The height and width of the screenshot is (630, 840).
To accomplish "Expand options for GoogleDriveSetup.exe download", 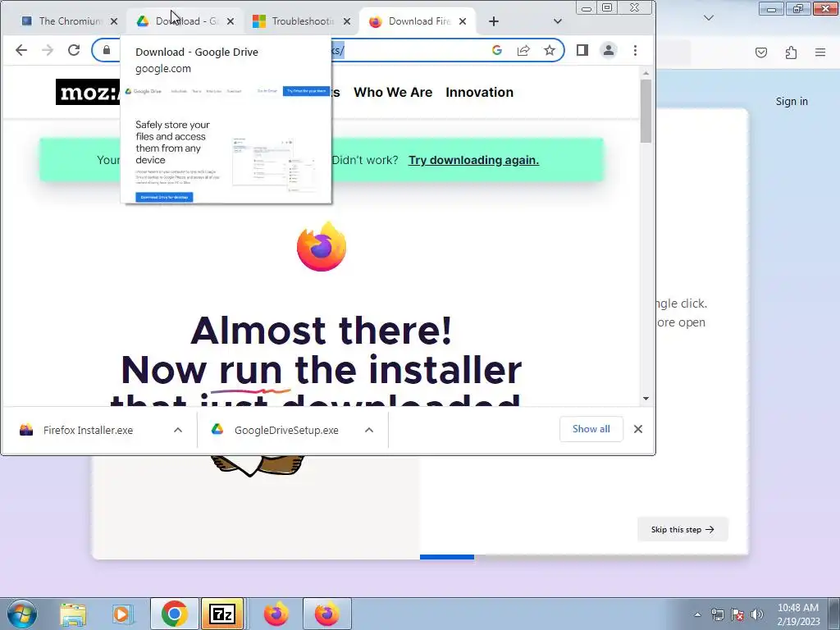I will [x=369, y=430].
